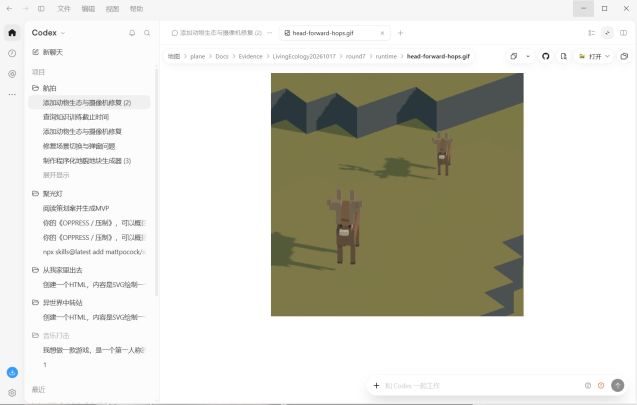Open the chat row ending with (3)
The image size is (637, 405).
89,161
